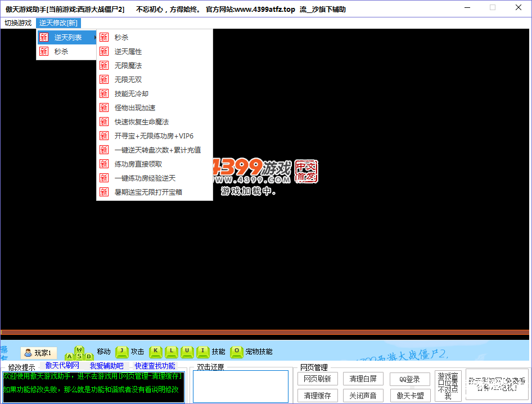Minimize the 傲天游戏助手 window

coord(467,7)
